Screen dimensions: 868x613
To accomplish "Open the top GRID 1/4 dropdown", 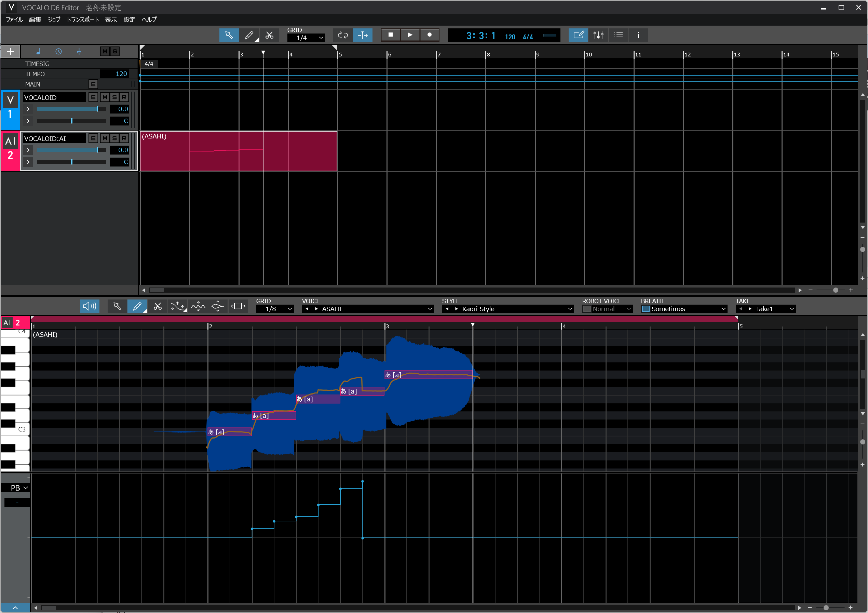I will [x=306, y=38].
